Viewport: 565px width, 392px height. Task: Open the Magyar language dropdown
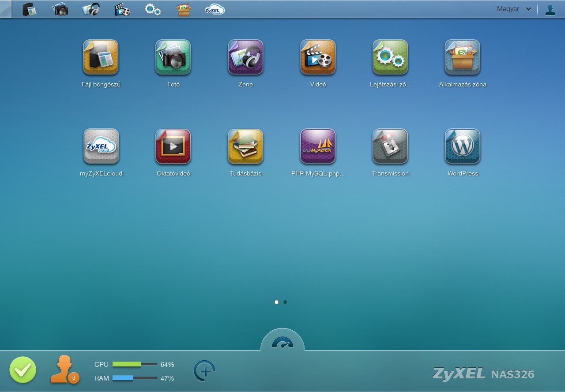(x=514, y=9)
